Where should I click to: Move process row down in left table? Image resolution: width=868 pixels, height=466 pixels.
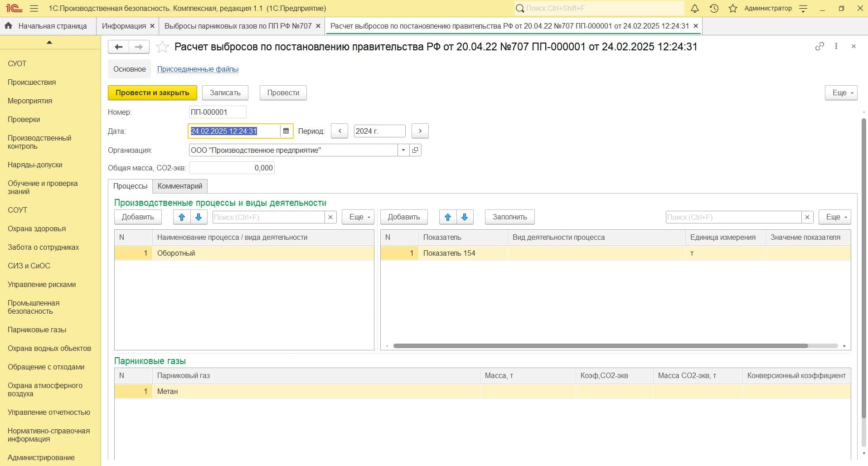point(199,217)
